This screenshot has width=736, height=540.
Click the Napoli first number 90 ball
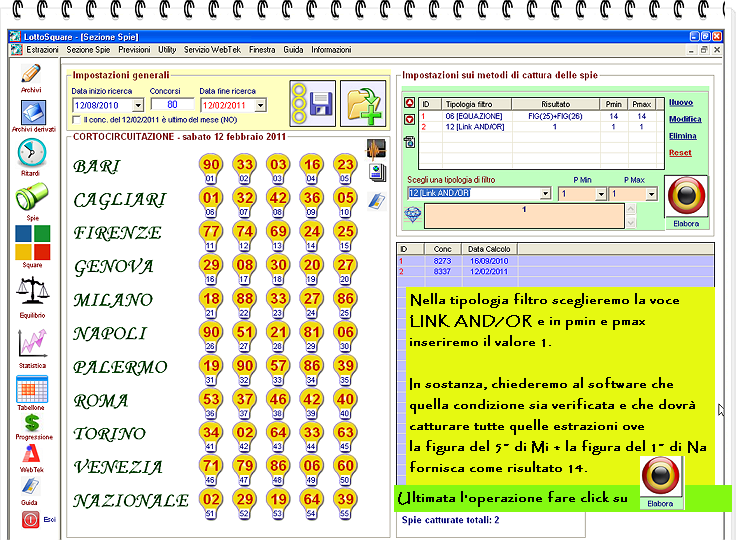coord(211,332)
